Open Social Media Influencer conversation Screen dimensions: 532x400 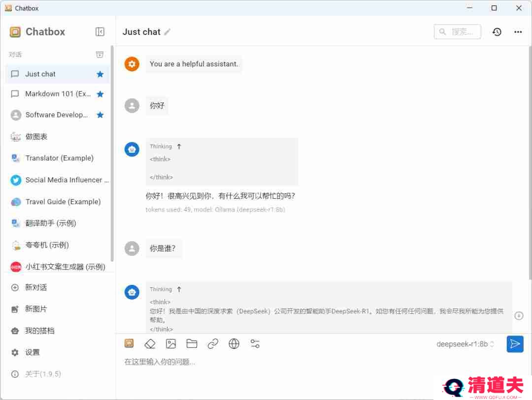pyautogui.click(x=57, y=180)
